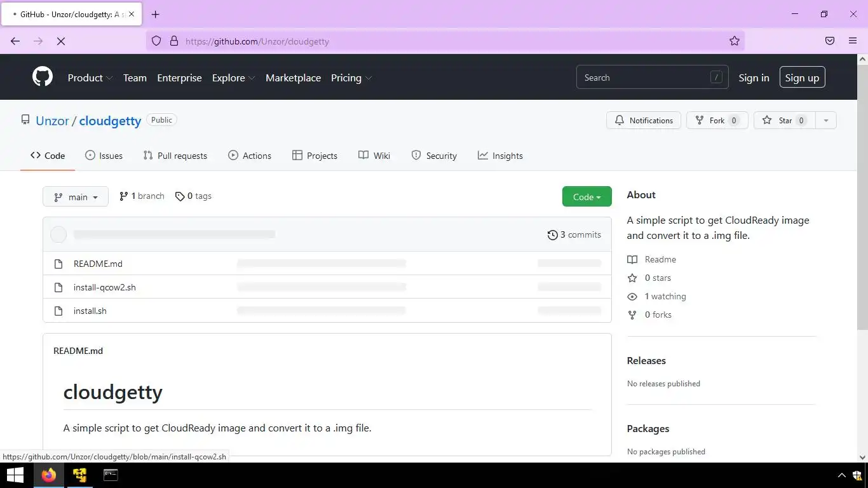Open the Pocket save icon
Screen dimensions: 868x488
coord(830,41)
